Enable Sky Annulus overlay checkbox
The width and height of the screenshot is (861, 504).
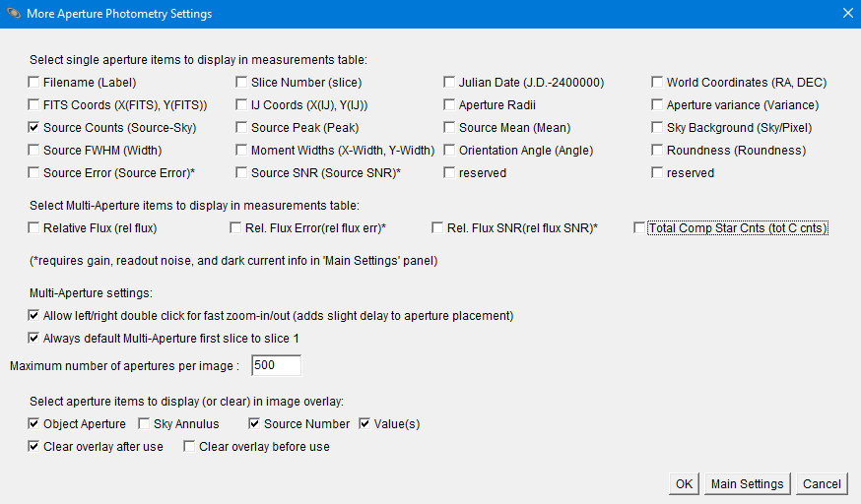pos(145,424)
